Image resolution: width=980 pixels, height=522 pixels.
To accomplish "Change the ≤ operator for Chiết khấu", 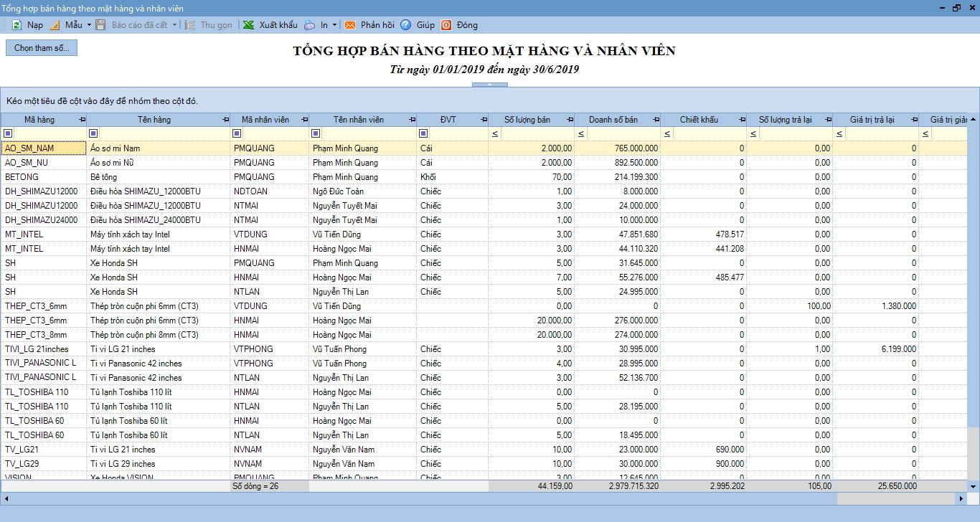I will point(666,134).
